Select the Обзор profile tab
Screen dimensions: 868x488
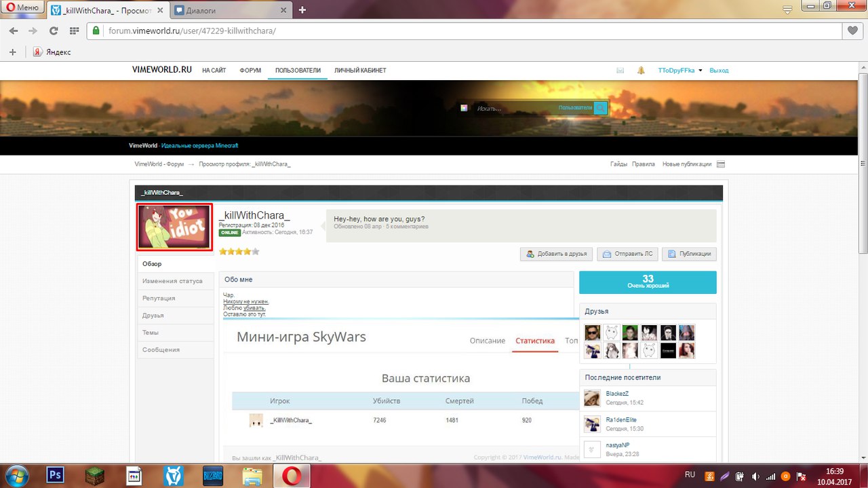(x=176, y=264)
